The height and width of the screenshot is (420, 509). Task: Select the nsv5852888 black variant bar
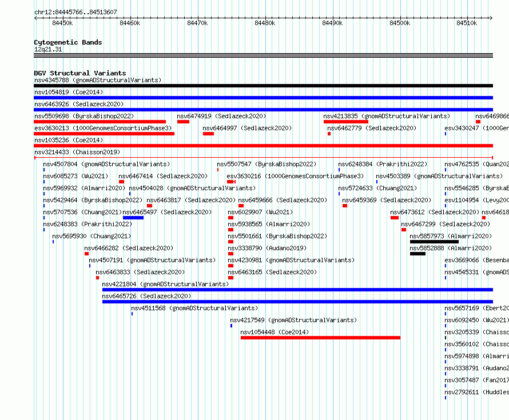pyautogui.click(x=418, y=254)
